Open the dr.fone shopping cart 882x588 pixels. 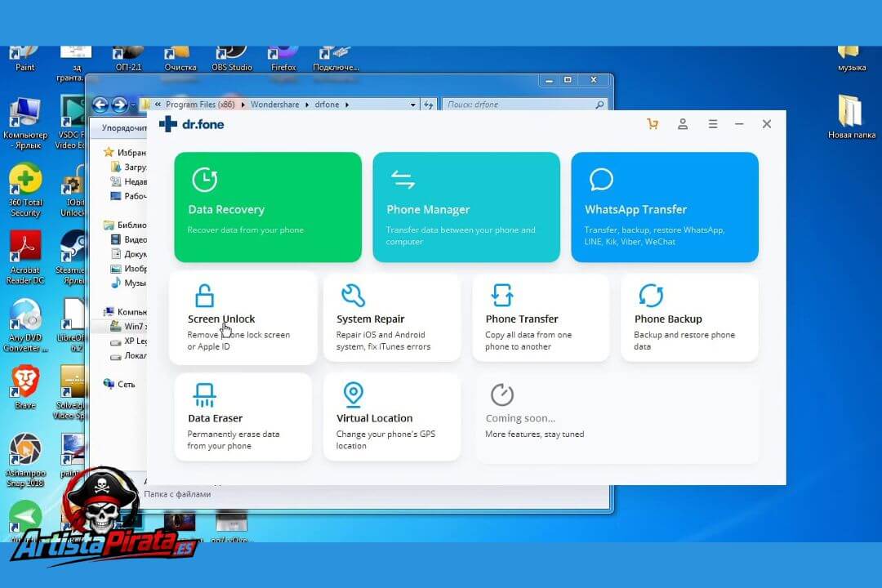click(653, 124)
